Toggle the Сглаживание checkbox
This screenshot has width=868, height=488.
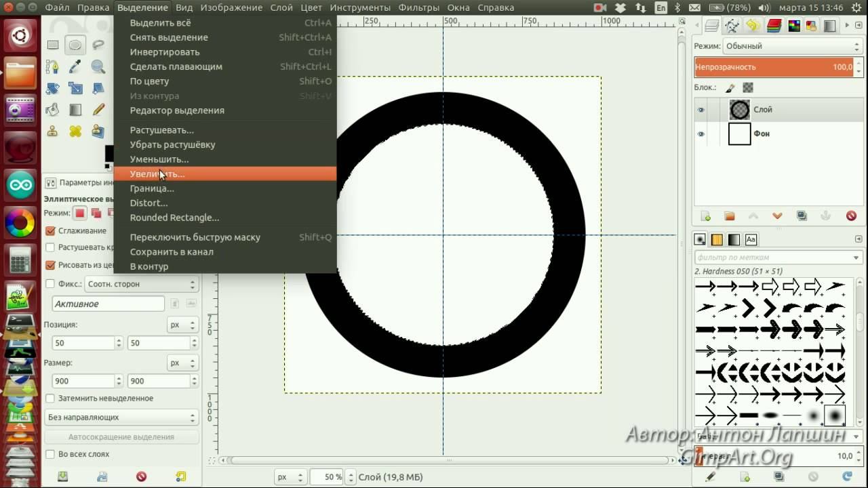coord(50,230)
